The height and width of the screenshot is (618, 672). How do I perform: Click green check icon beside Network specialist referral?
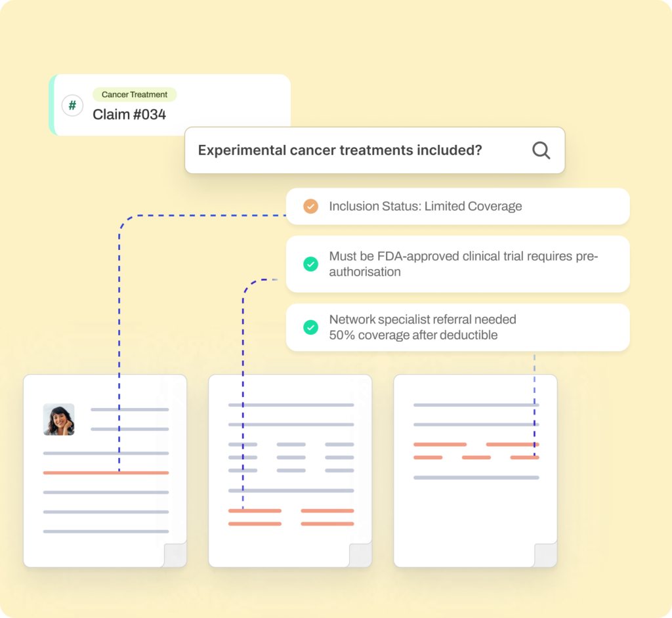310,327
